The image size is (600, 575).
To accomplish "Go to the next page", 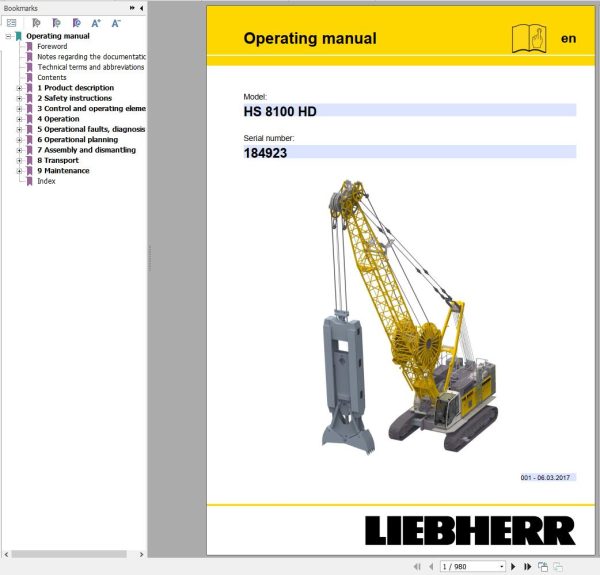I will pos(513,566).
